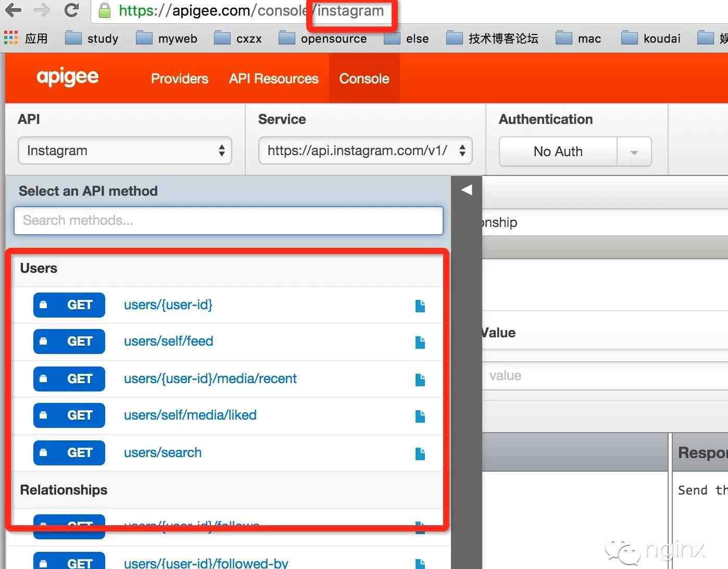
Task: Reload the page with the refresh icon
Action: pos(72,10)
